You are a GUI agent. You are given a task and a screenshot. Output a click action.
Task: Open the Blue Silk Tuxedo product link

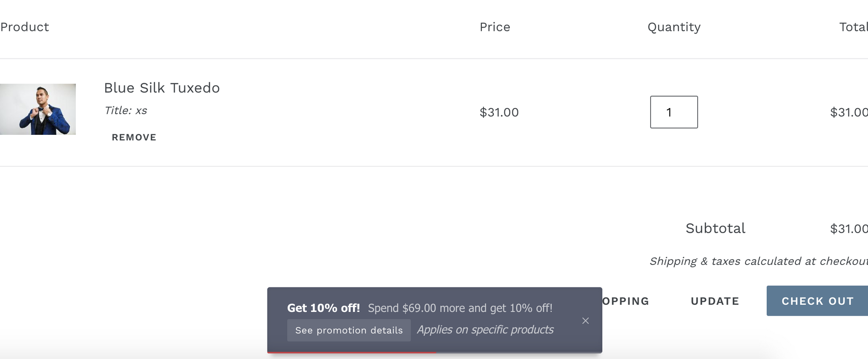coord(162,88)
